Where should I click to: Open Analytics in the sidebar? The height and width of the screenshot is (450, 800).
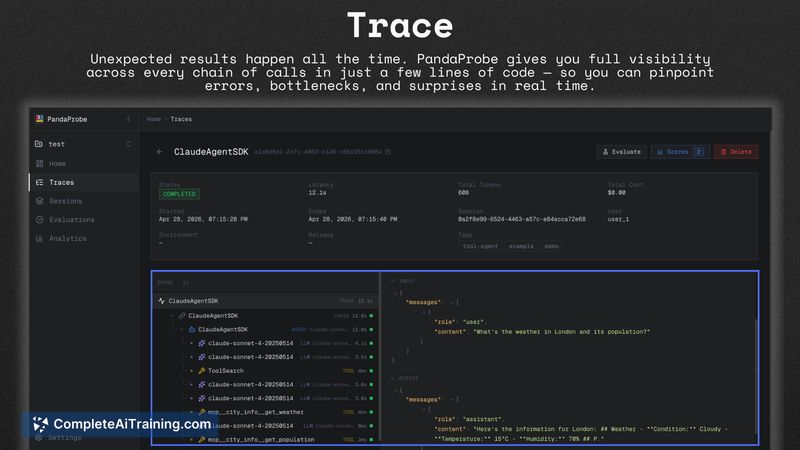84,238
